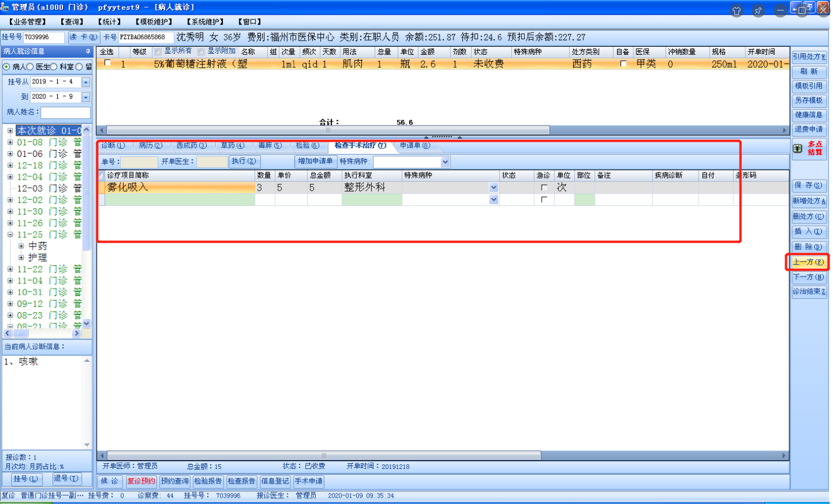Expand the 护理 tree node
Image resolution: width=833 pixels, height=504 pixels.
pyautogui.click(x=22, y=258)
